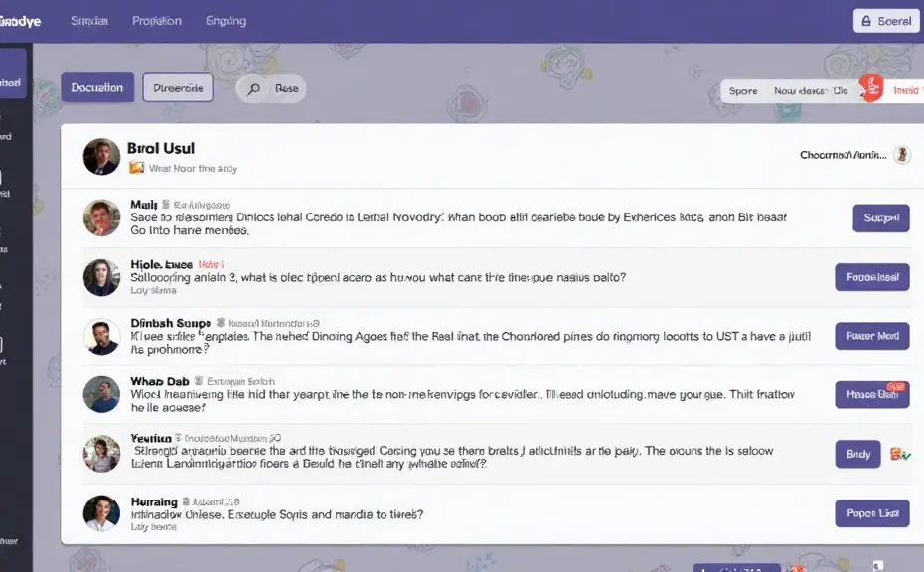
Task: Click the emoji icon beside Bndy button
Action: point(900,454)
